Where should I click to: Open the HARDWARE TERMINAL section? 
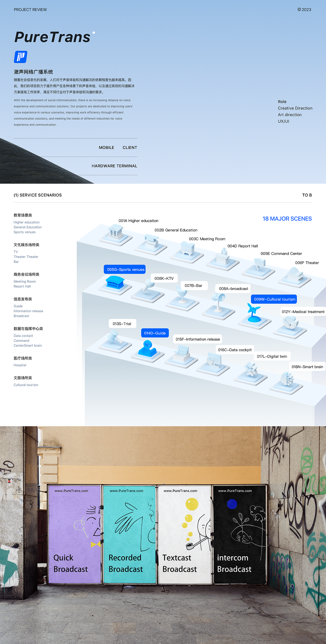pos(114,166)
